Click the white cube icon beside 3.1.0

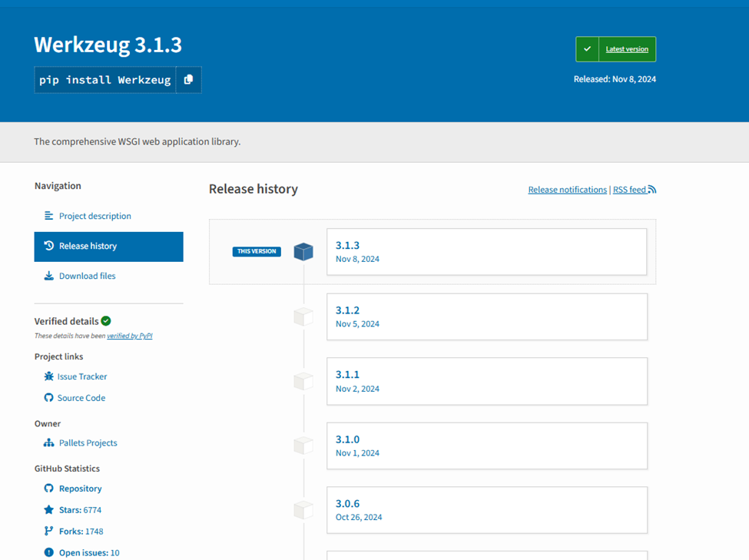pyautogui.click(x=303, y=446)
